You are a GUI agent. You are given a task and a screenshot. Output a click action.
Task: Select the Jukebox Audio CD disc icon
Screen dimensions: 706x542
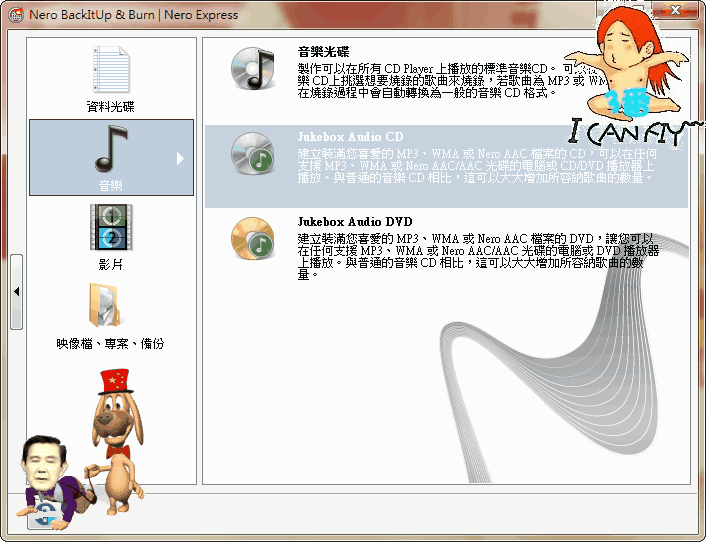coord(253,153)
